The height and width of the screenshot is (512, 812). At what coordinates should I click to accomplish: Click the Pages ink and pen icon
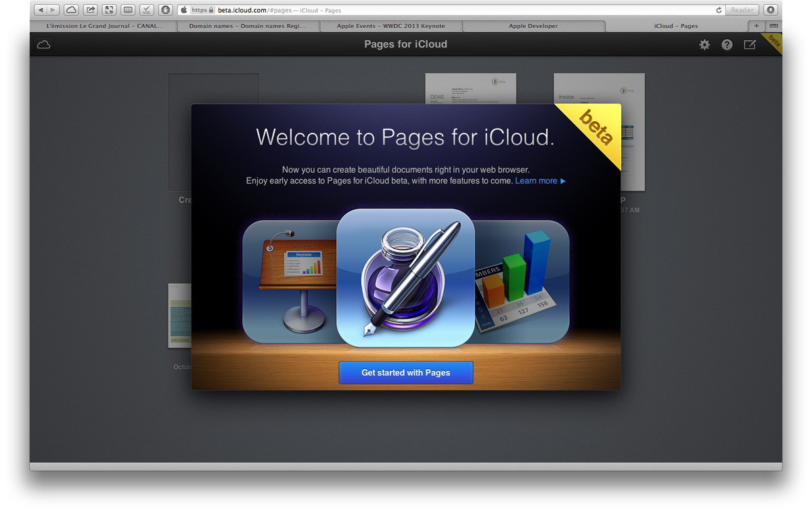(x=406, y=278)
